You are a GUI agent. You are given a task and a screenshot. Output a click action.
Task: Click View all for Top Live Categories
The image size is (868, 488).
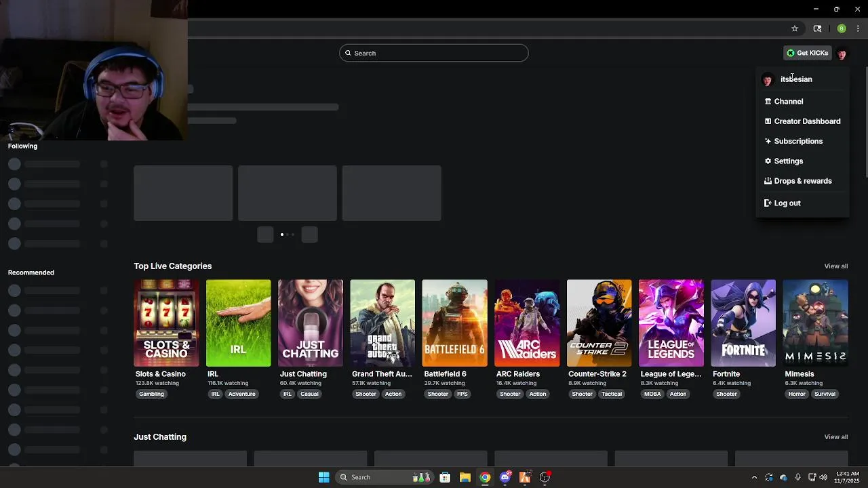[835, 266]
